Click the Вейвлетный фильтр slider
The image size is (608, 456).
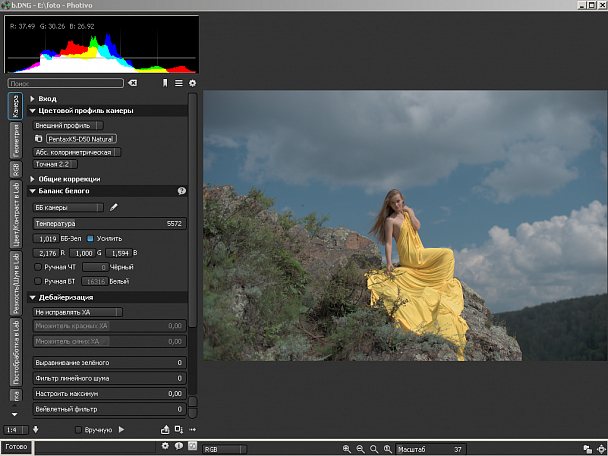(109, 409)
